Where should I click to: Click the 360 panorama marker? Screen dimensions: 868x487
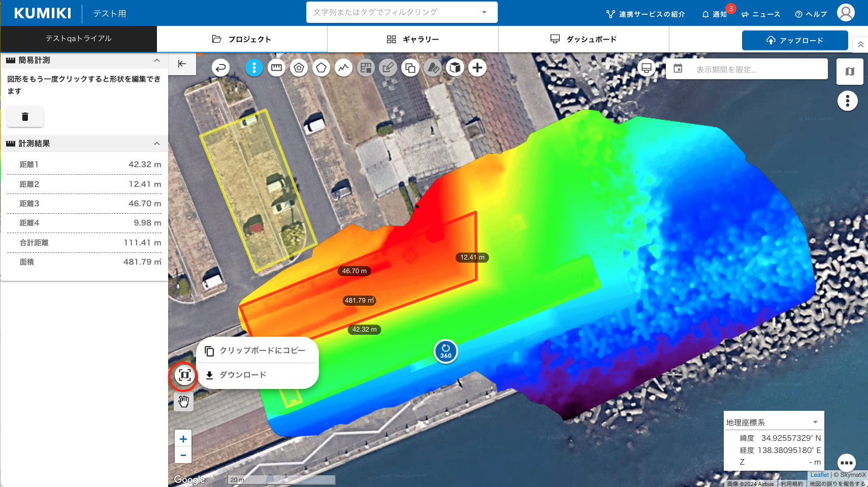click(x=445, y=351)
